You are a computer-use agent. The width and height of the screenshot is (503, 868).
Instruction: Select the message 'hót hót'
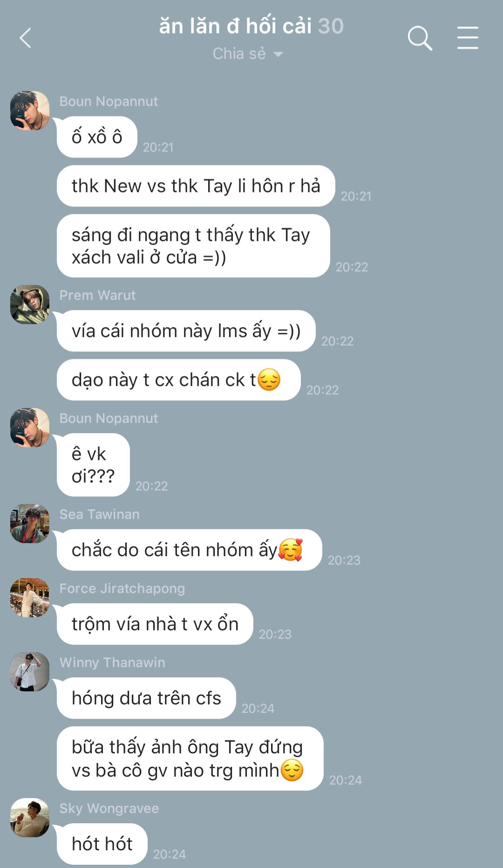tap(102, 844)
